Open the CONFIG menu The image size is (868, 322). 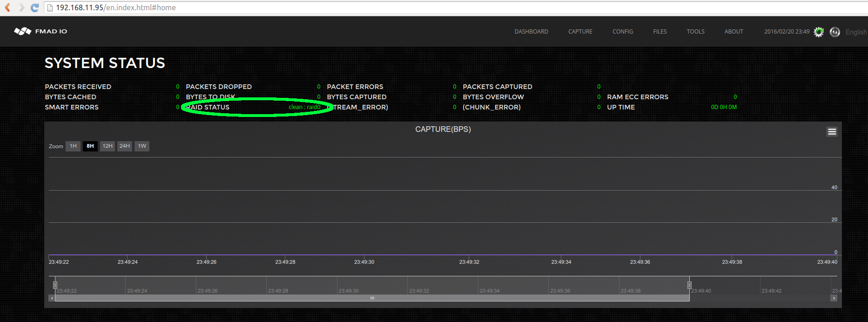(x=623, y=32)
